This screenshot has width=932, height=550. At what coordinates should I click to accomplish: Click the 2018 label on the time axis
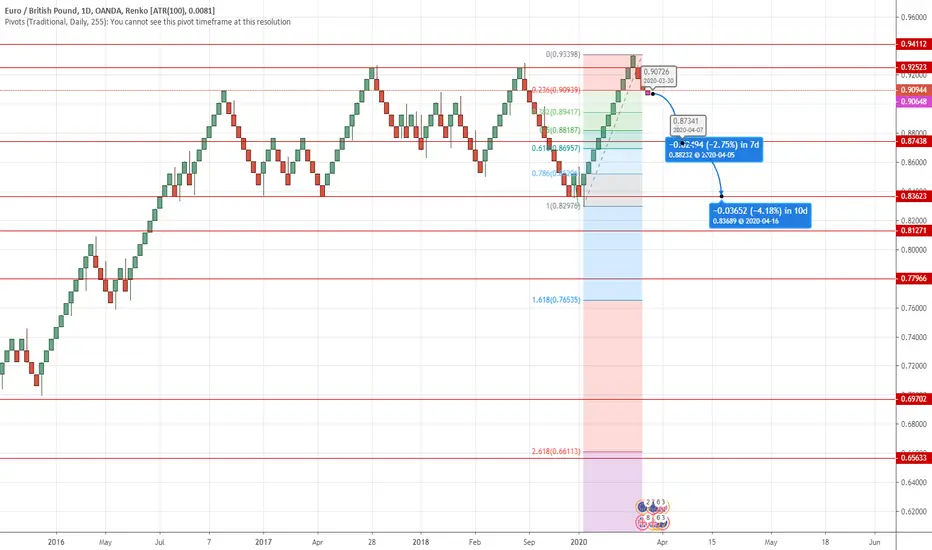421,542
